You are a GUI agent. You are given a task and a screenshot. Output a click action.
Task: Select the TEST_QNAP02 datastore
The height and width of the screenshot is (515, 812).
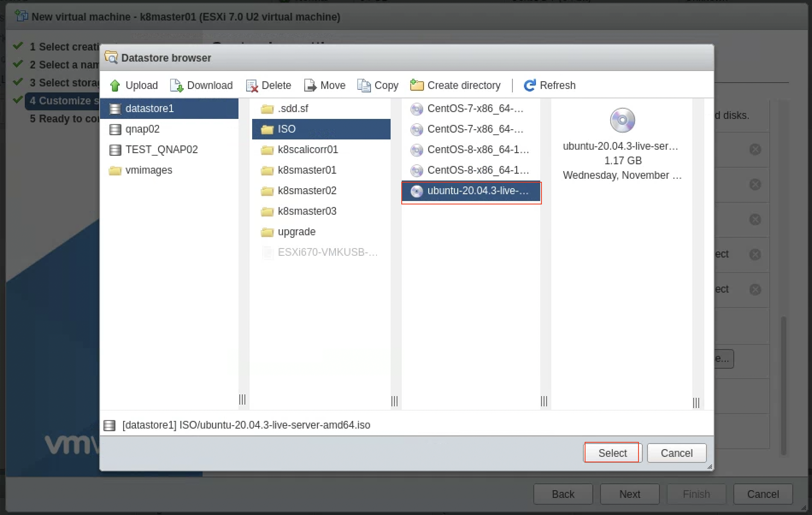pos(169,150)
